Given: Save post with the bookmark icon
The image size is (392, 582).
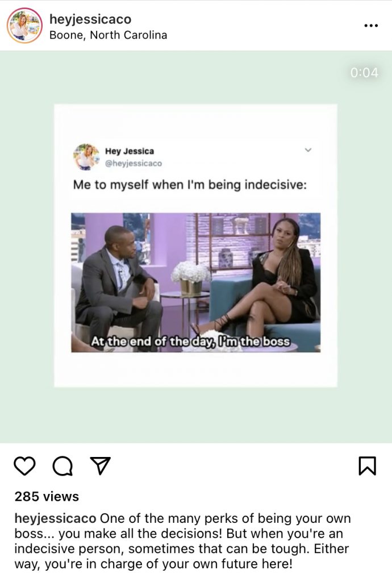Looking at the screenshot, I should tap(367, 466).
